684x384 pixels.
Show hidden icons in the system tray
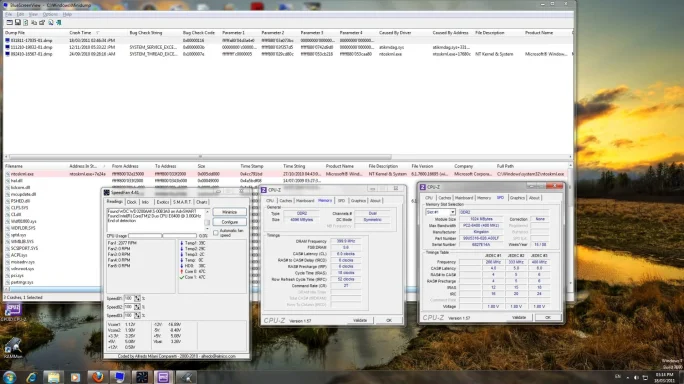point(627,377)
